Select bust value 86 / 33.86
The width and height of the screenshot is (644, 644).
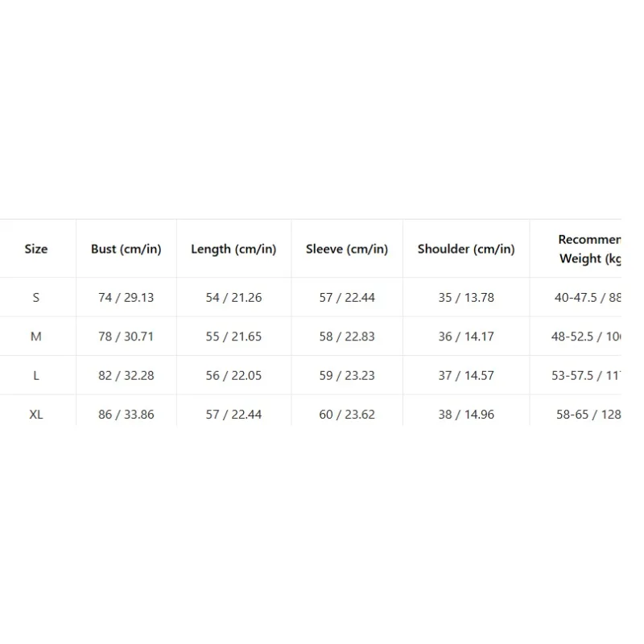pyautogui.click(x=126, y=415)
